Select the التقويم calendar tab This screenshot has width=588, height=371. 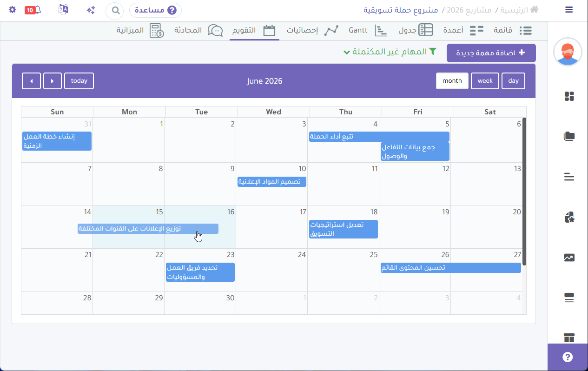254,31
